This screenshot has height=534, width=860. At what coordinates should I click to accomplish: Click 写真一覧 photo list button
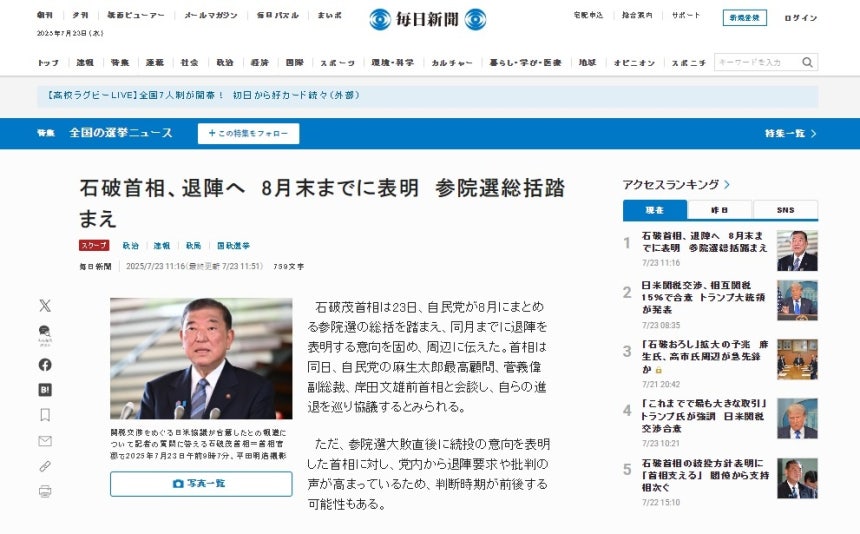pos(201,484)
